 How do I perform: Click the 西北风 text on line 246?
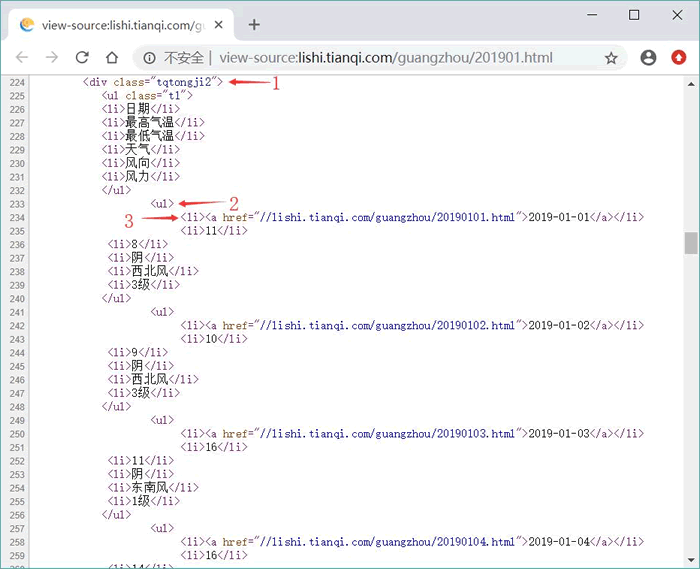point(150,379)
